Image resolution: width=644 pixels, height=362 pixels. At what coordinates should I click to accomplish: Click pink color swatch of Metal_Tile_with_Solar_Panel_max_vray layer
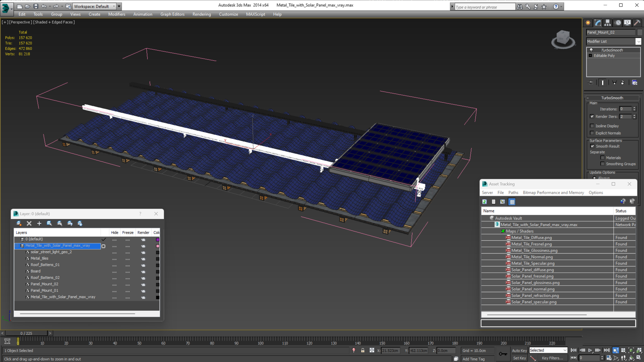pyautogui.click(x=158, y=246)
